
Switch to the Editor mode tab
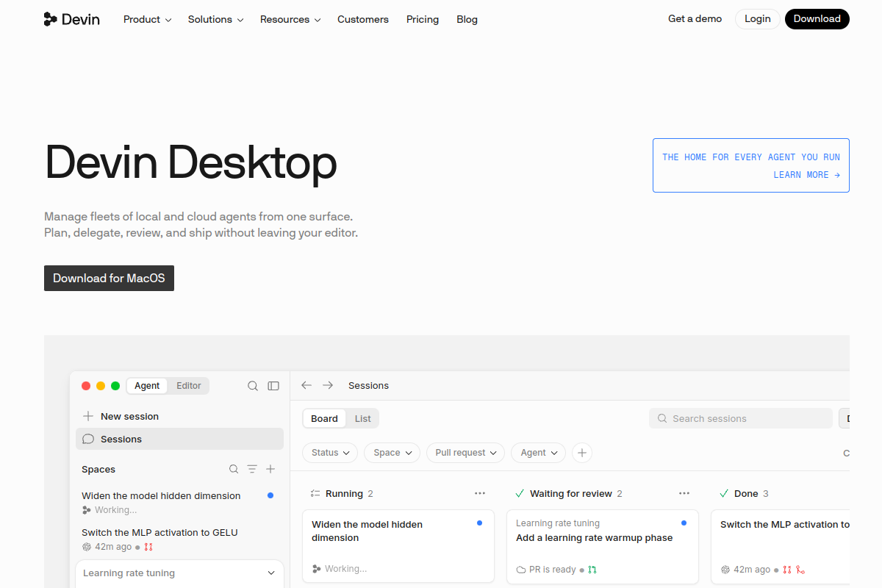pos(189,386)
